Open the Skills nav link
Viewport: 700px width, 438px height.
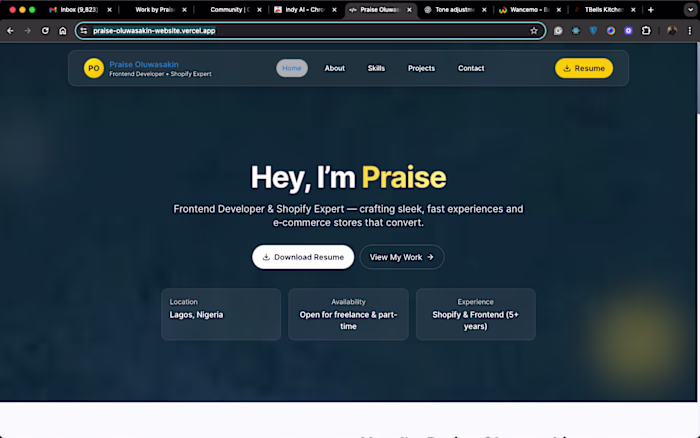click(376, 68)
